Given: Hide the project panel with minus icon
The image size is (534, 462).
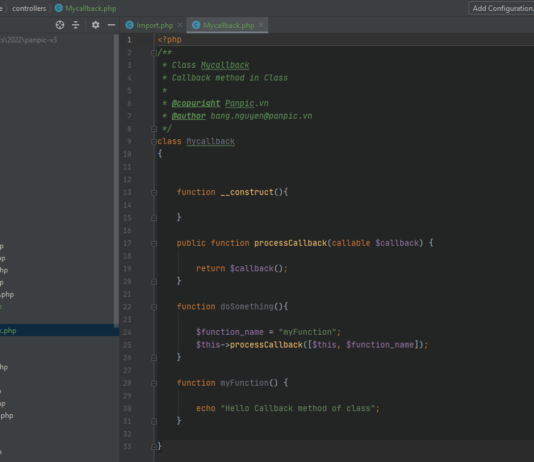Looking at the screenshot, I should 111,25.
